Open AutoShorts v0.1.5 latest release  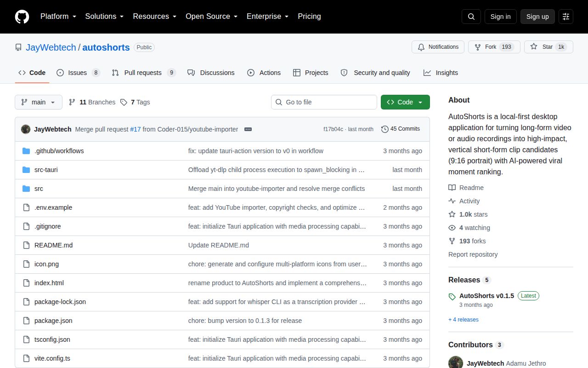(486, 296)
